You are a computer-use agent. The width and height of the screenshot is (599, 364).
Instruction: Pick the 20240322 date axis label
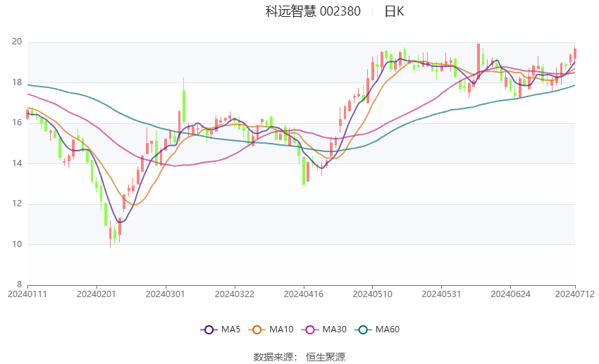point(234,293)
